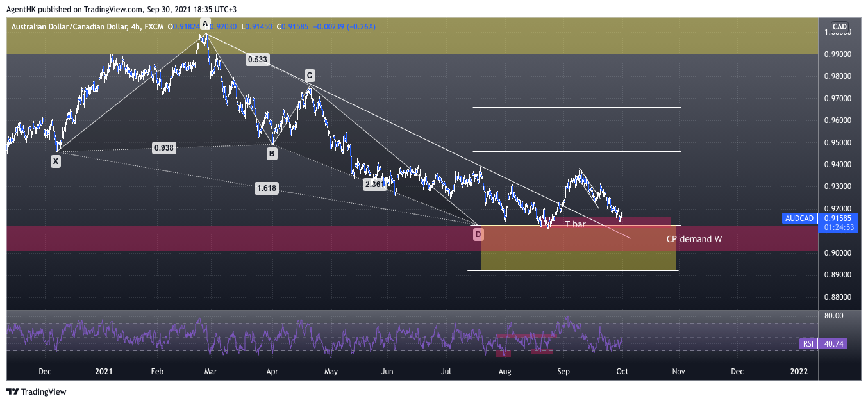The height and width of the screenshot is (403, 868).
Task: Click the current price 0.91585 axis tag
Action: click(x=837, y=218)
